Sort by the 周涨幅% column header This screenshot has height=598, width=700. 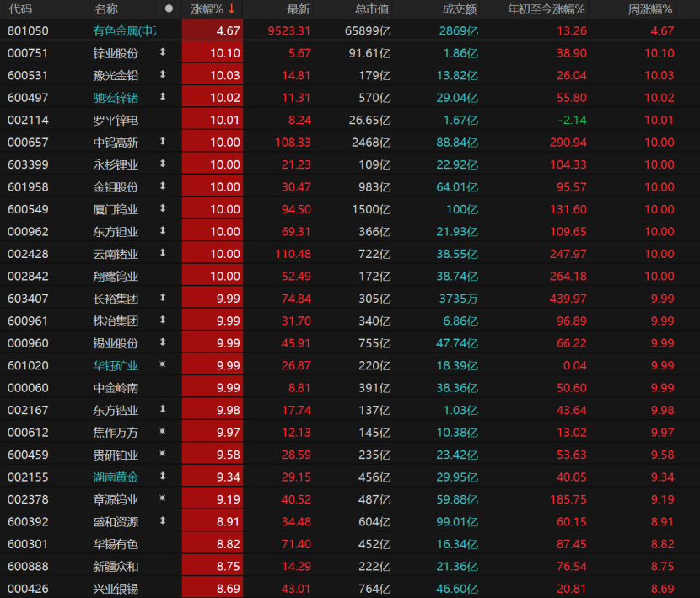pyautogui.click(x=650, y=9)
